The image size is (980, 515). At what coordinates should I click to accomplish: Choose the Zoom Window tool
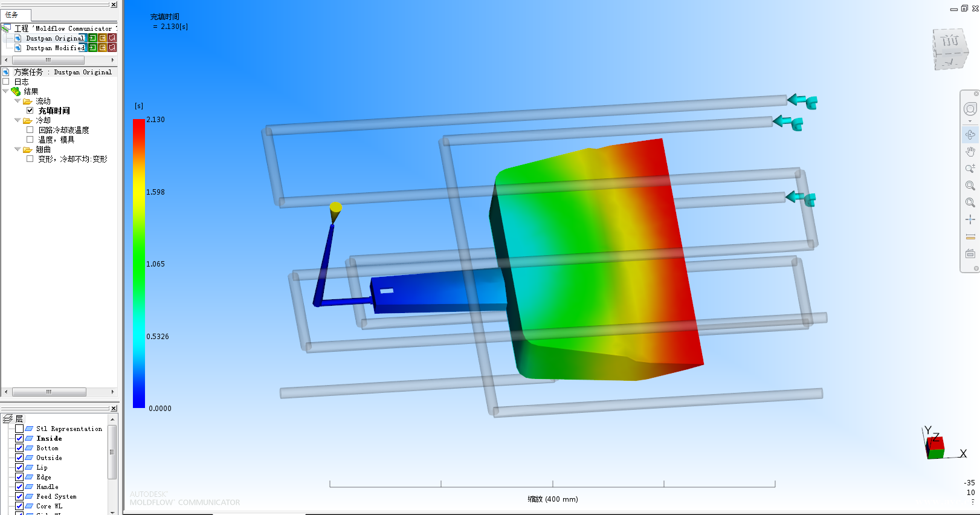tap(970, 186)
